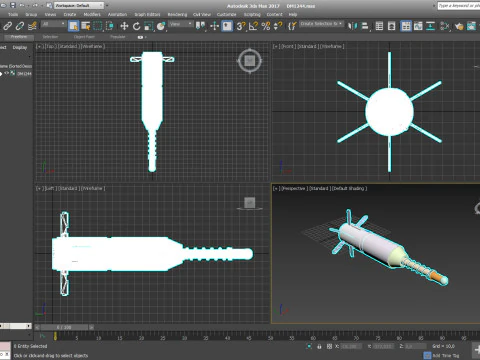
Task: Click Perspective viewport label menu
Action: point(294,188)
